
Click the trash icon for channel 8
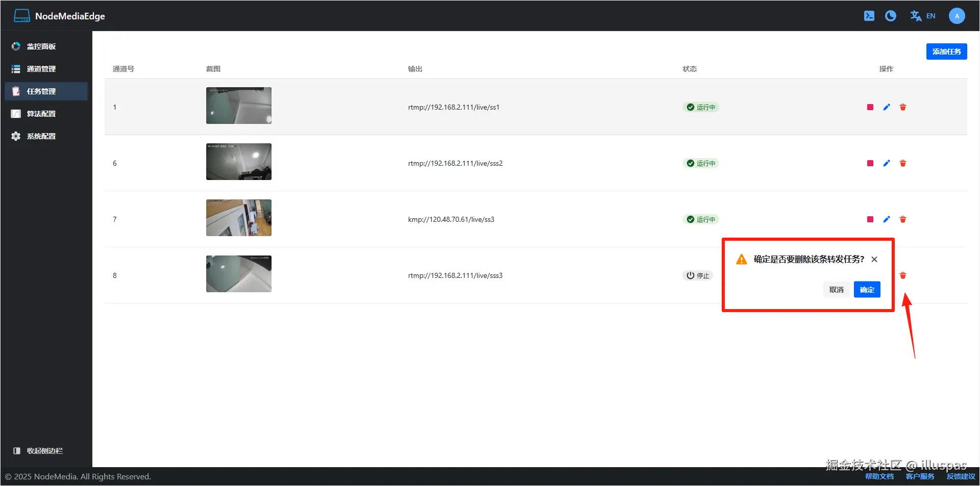pos(903,275)
